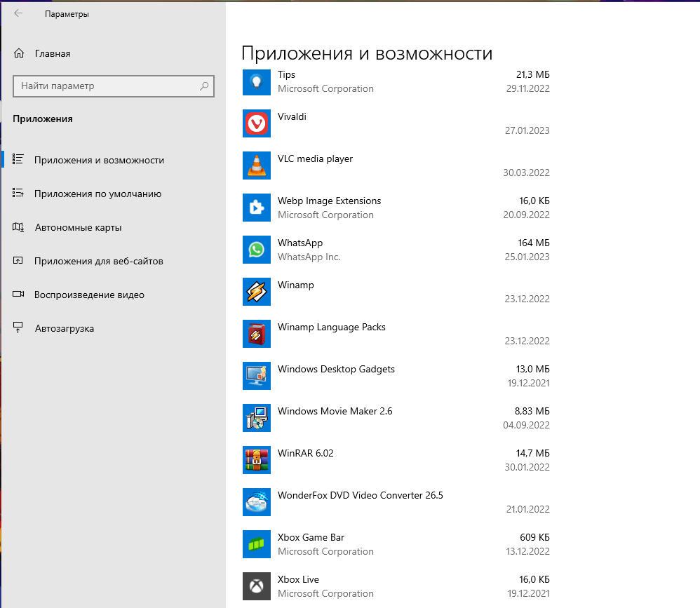Click the Vivaldi browser icon
This screenshot has height=608, width=700.
click(257, 123)
